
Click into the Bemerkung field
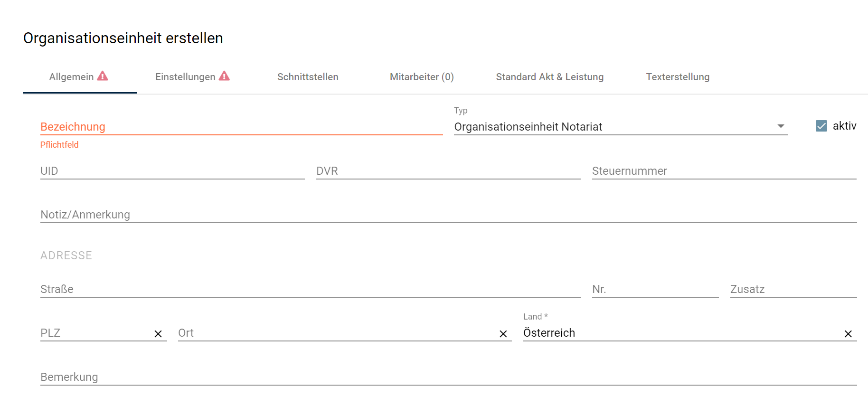pyautogui.click(x=449, y=377)
